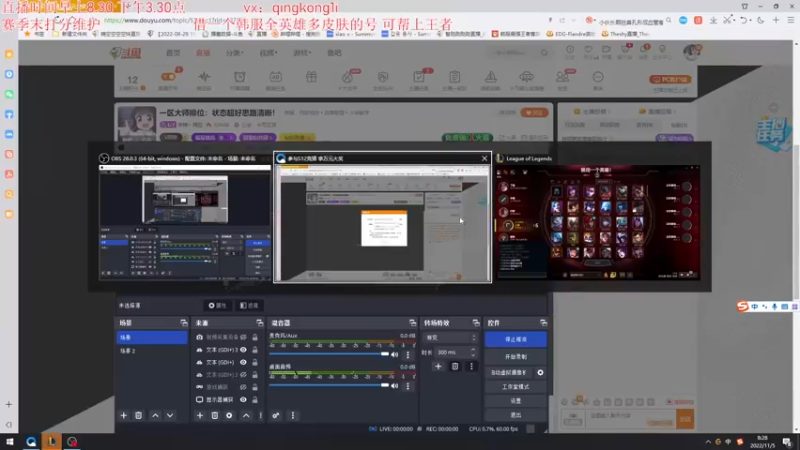Open 直播 tab in Douyu navigation

click(x=203, y=53)
